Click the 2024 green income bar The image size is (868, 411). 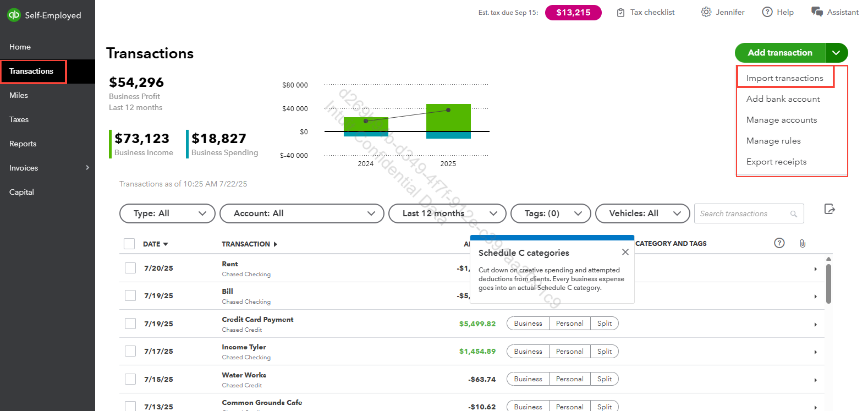[366, 124]
